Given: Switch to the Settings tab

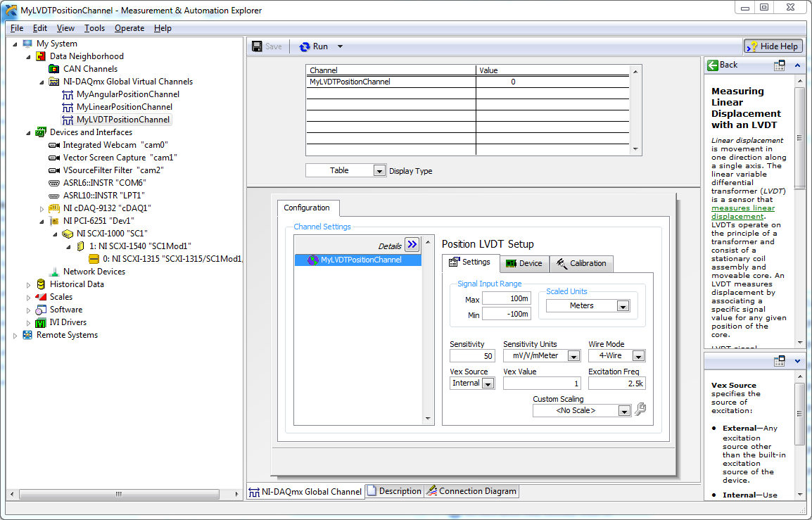Looking at the screenshot, I should pos(470,262).
